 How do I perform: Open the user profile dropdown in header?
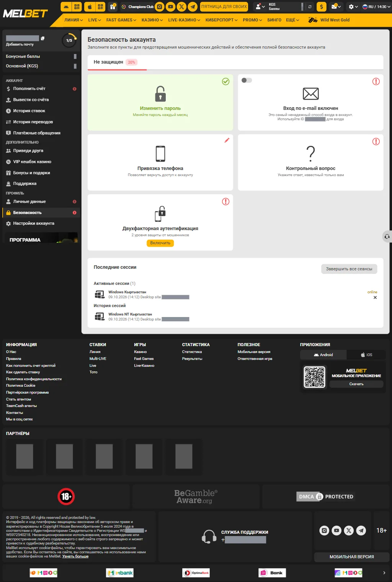click(x=260, y=7)
